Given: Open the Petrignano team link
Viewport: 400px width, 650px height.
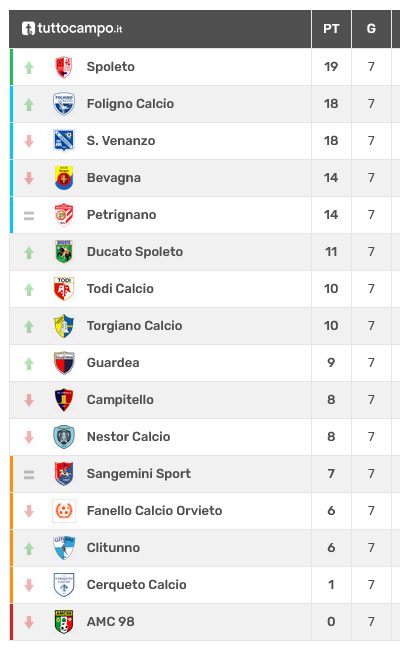Looking at the screenshot, I should (121, 215).
